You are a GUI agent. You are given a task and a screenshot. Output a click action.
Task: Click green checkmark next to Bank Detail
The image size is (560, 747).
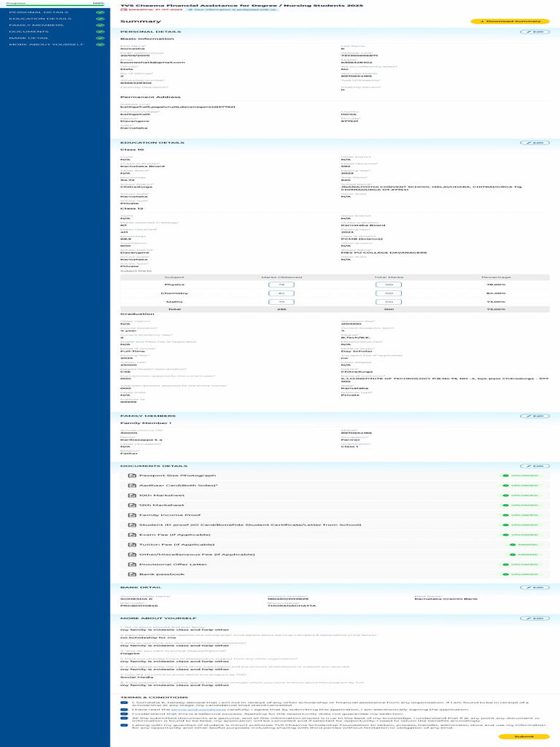click(100, 38)
